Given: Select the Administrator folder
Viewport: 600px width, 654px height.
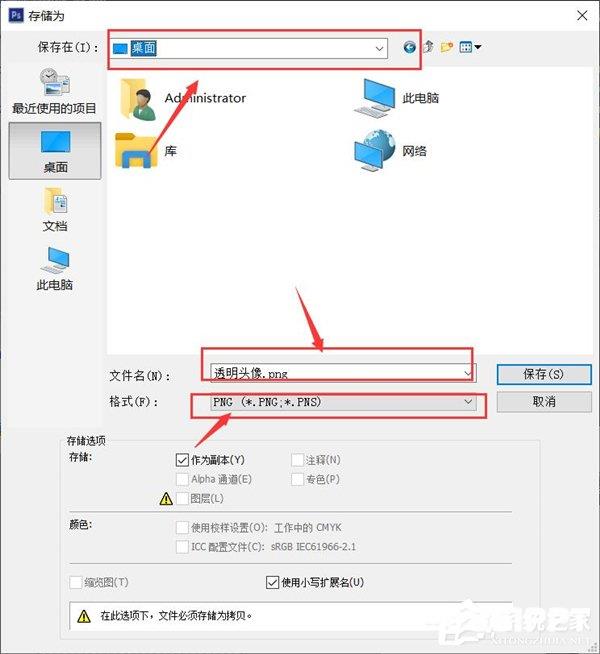Looking at the screenshot, I should tap(183, 98).
